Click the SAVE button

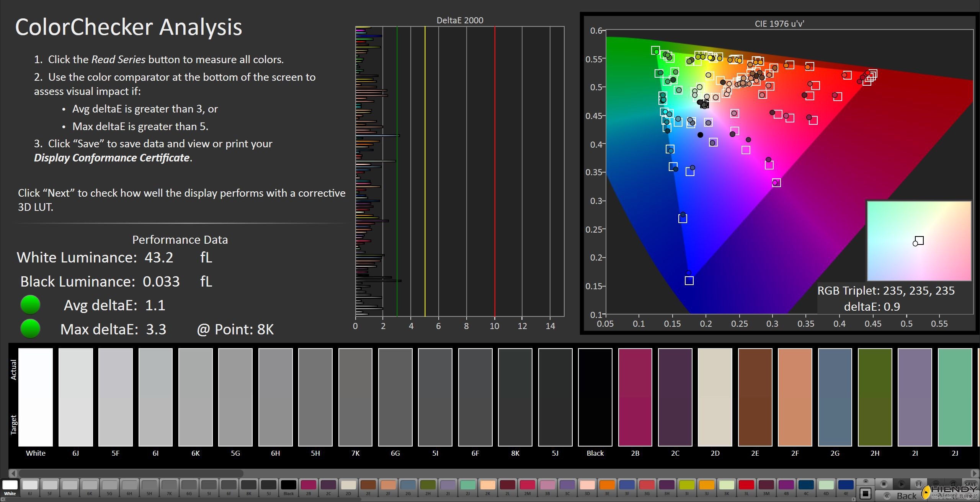tap(971, 484)
